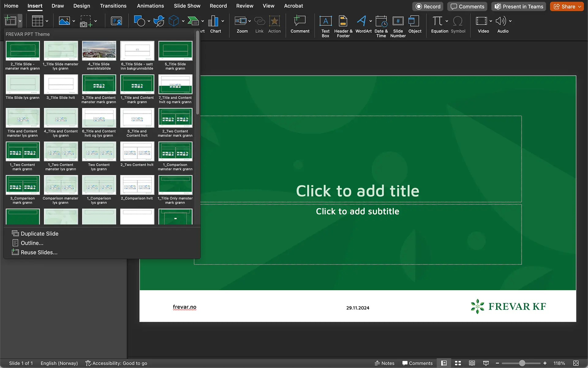Expand the Share button dropdown arrow
Screen dimensions: 588x368
pyautogui.click(x=580, y=6)
